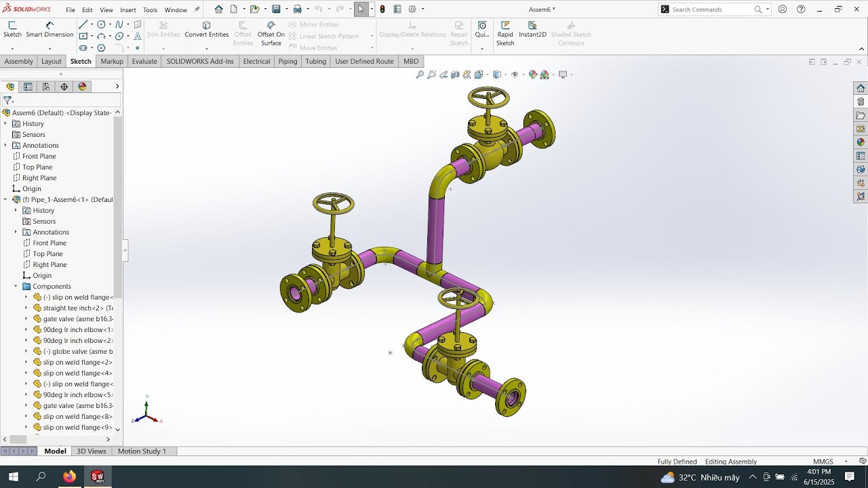Switch to the Piping tab
This screenshot has width=868, height=488.
tap(288, 61)
